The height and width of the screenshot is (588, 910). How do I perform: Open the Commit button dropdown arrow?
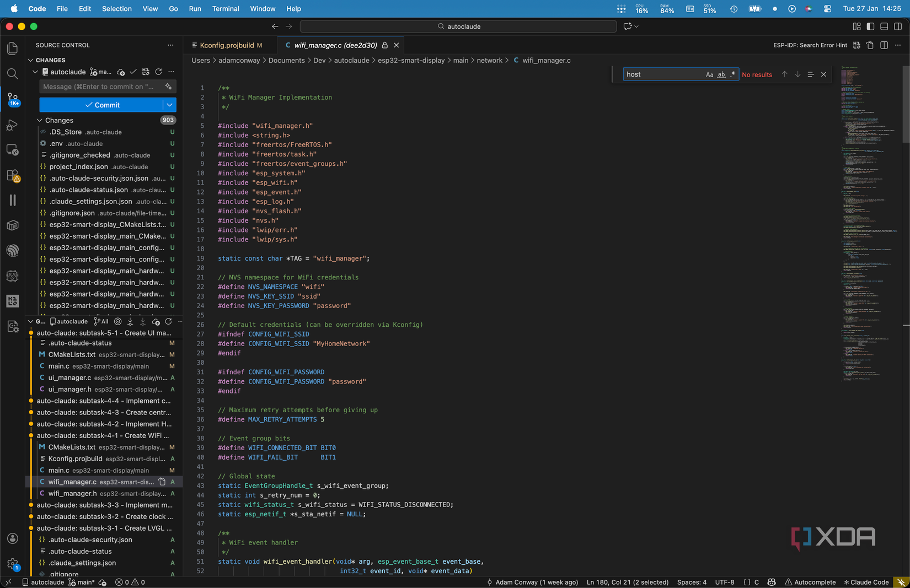tap(169, 105)
